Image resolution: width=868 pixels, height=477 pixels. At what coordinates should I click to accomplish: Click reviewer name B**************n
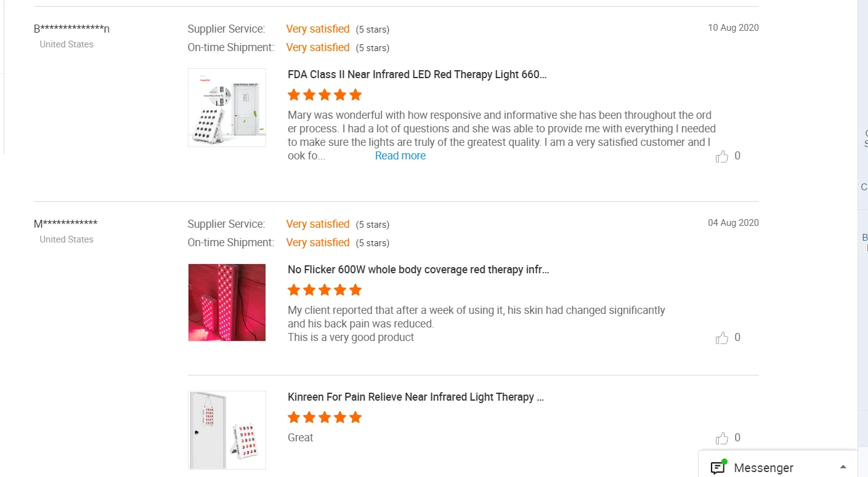[x=72, y=28]
